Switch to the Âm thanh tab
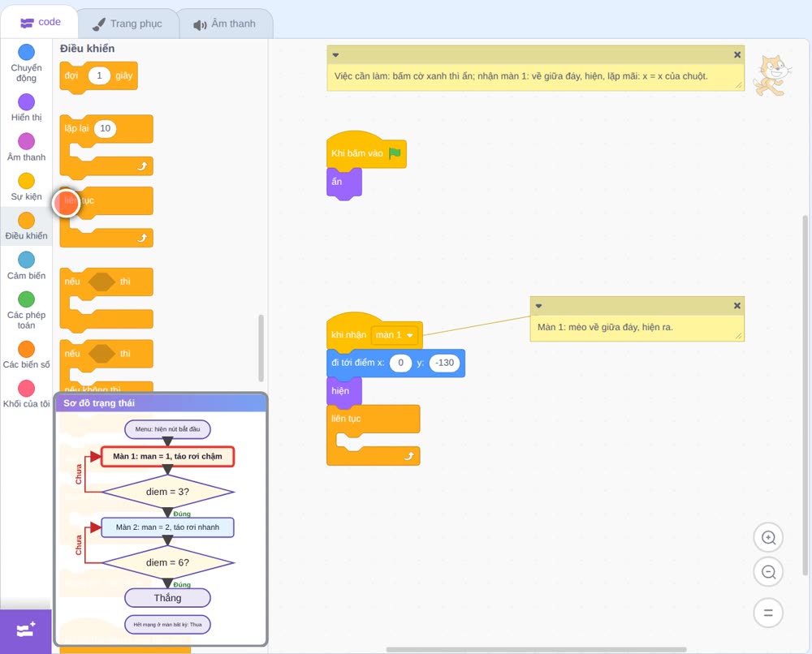 point(225,24)
